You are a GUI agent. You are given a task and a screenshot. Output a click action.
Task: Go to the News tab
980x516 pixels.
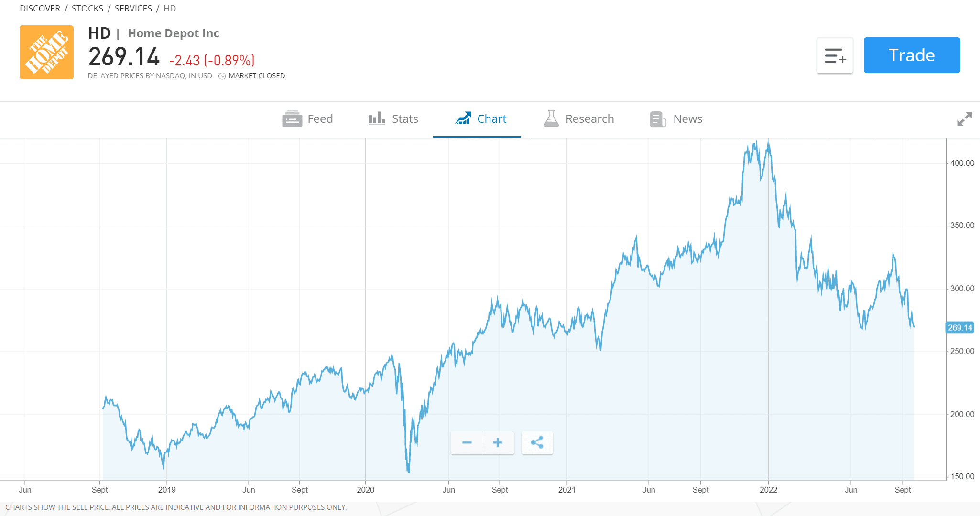pos(676,119)
